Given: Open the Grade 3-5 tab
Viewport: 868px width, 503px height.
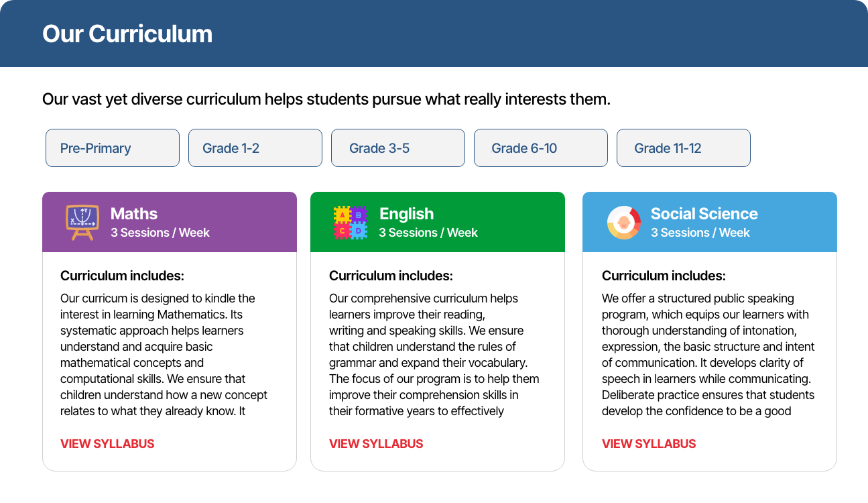Looking at the screenshot, I should coord(398,148).
